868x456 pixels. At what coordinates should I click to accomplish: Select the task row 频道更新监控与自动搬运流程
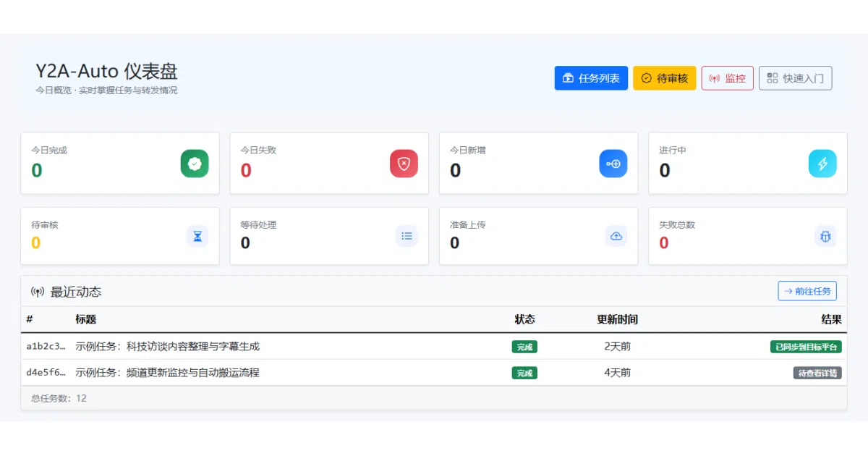tap(434, 373)
